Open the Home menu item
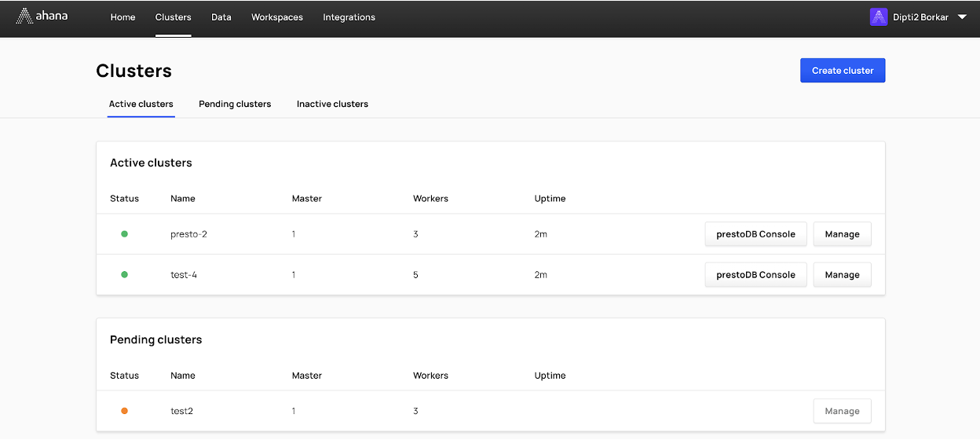The image size is (980, 440). (x=122, y=17)
